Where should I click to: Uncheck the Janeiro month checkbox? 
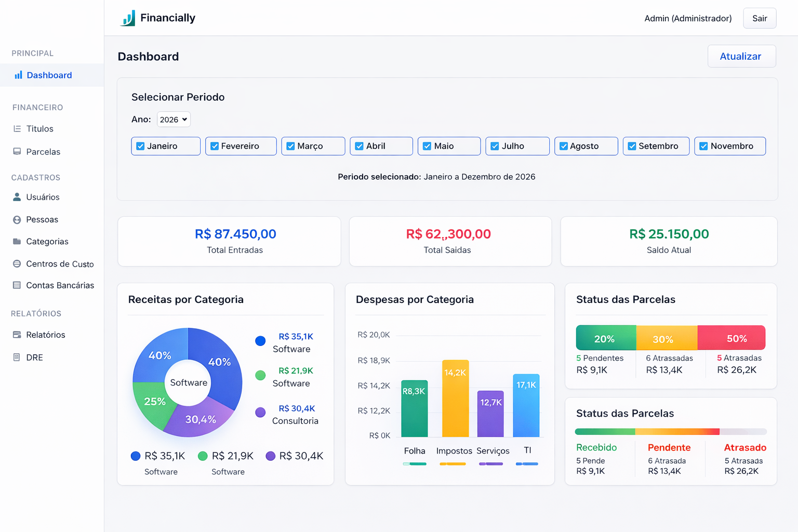[x=140, y=147]
